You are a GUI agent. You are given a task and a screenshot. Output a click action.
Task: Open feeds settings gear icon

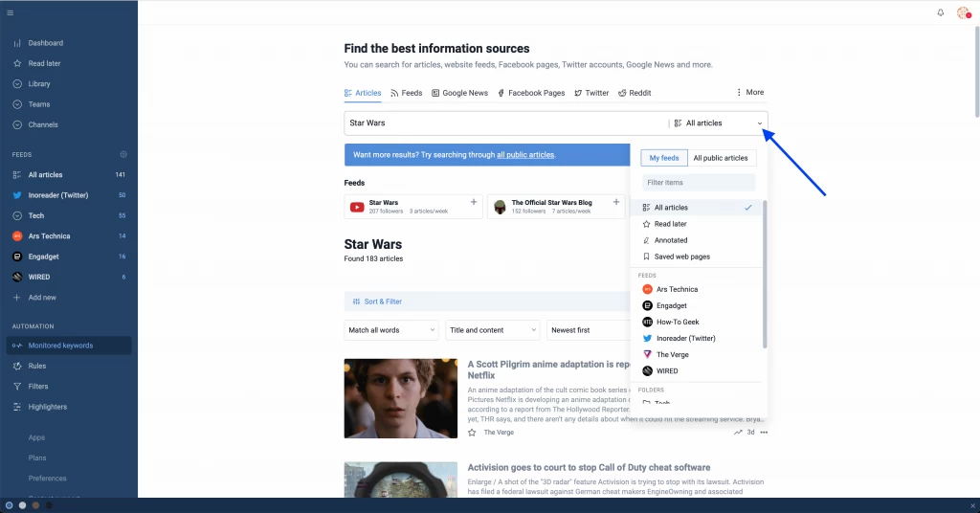(x=123, y=154)
